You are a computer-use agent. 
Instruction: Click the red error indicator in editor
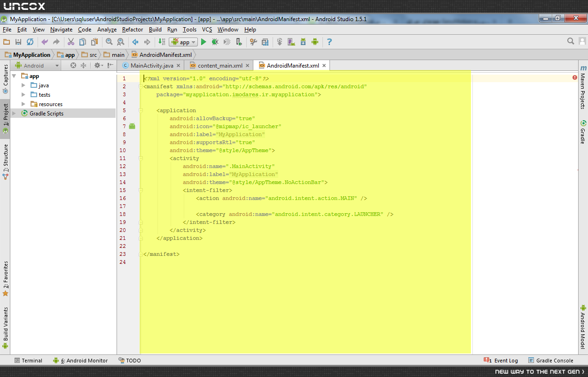tap(575, 77)
